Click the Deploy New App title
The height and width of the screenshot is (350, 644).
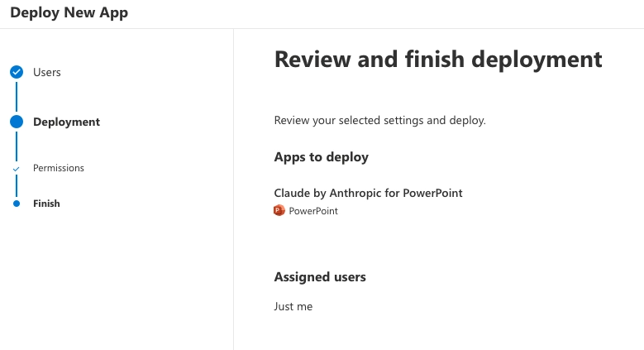69,13
